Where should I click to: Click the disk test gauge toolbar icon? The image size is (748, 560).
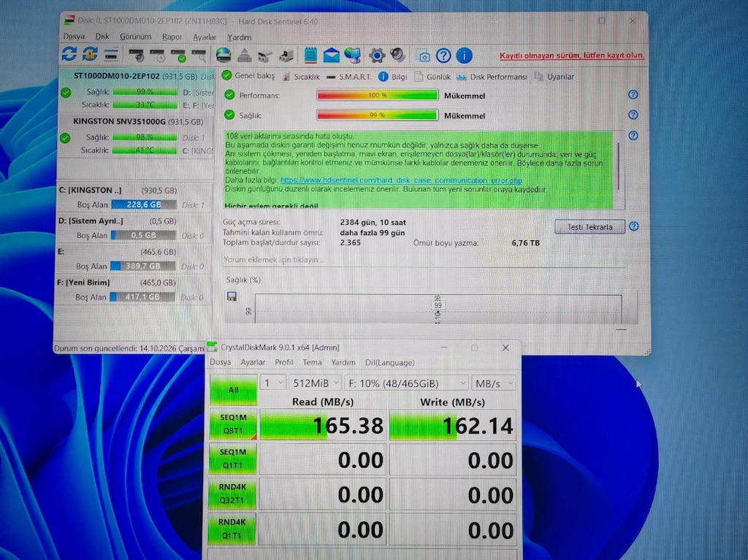click(137, 55)
